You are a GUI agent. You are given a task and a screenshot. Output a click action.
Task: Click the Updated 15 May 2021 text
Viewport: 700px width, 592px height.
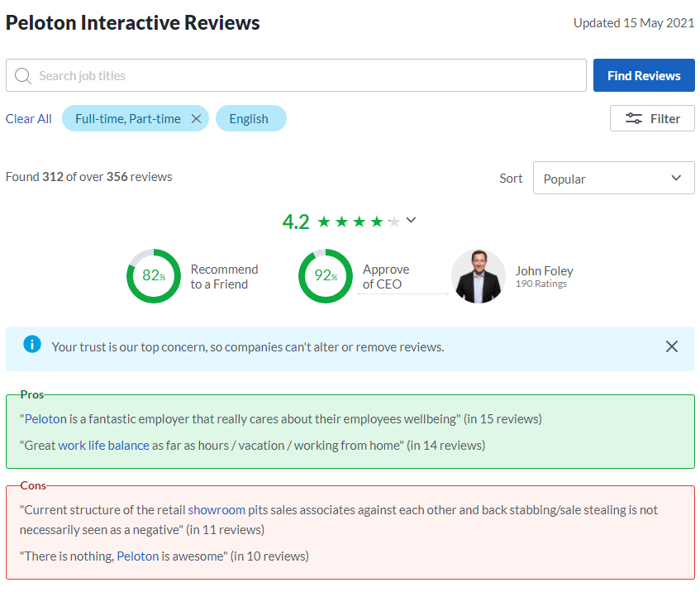(634, 23)
